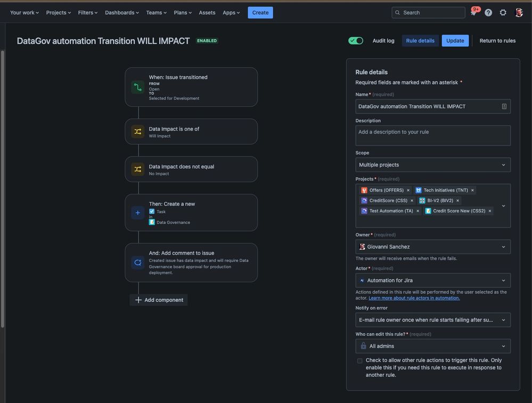532x403 pixels.
Task: Click the search magnifier icon
Action: pos(397,13)
